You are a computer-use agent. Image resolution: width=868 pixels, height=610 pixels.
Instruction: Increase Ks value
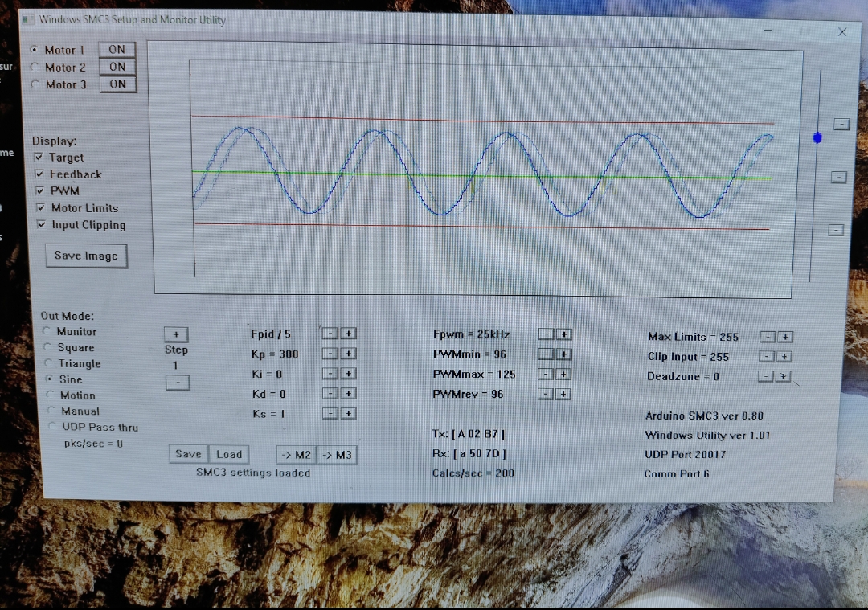348,413
